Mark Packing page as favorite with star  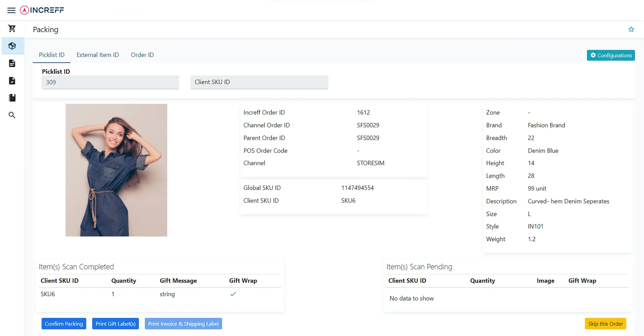(631, 29)
